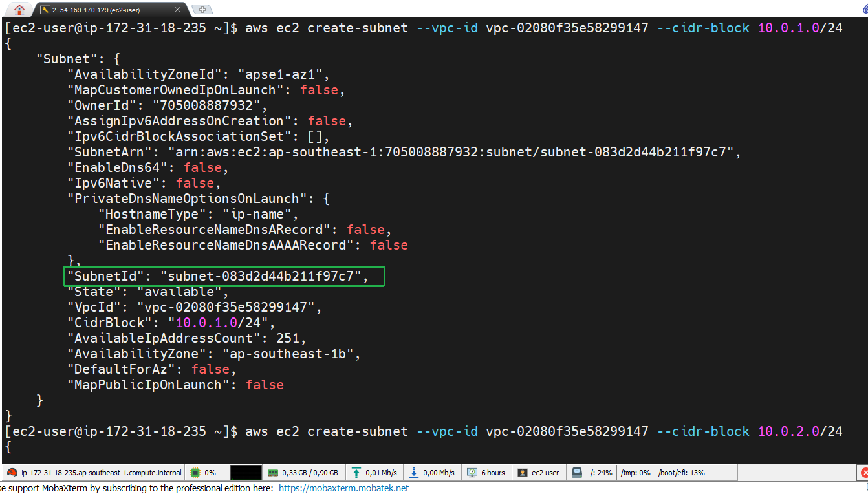This screenshot has width=868, height=494.
Task: Click the "OwnerId": "705008887932" line
Action: click(x=168, y=105)
